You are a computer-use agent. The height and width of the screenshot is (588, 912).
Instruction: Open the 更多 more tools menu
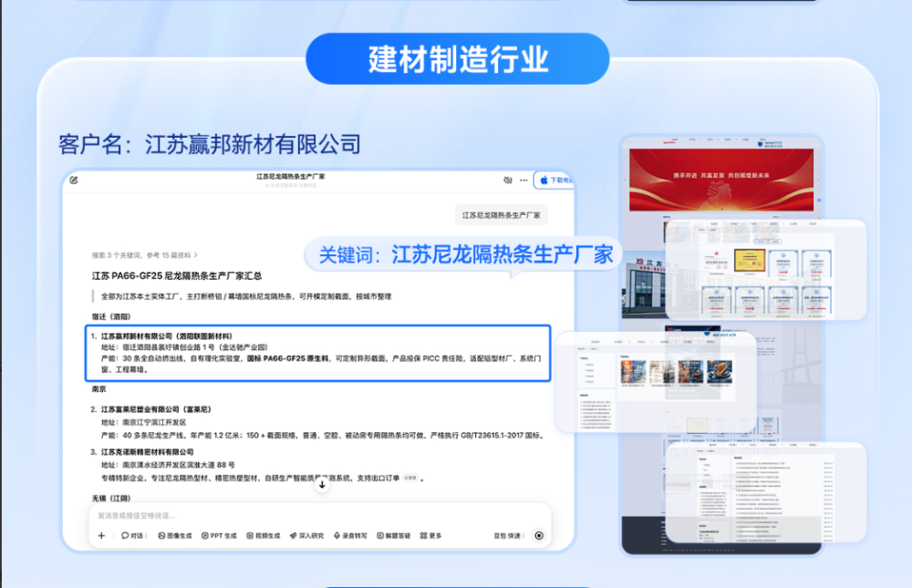431,536
